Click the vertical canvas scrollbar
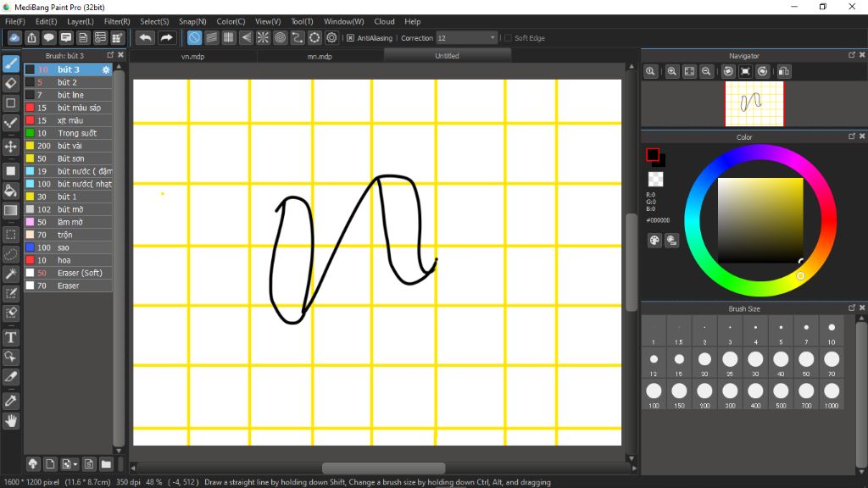The height and width of the screenshot is (488, 868). [631, 263]
